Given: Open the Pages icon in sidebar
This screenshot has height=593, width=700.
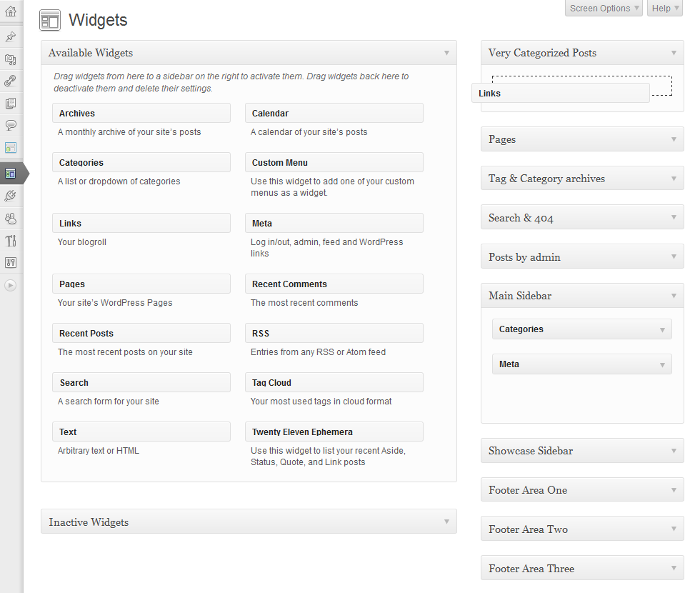Looking at the screenshot, I should click(11, 103).
